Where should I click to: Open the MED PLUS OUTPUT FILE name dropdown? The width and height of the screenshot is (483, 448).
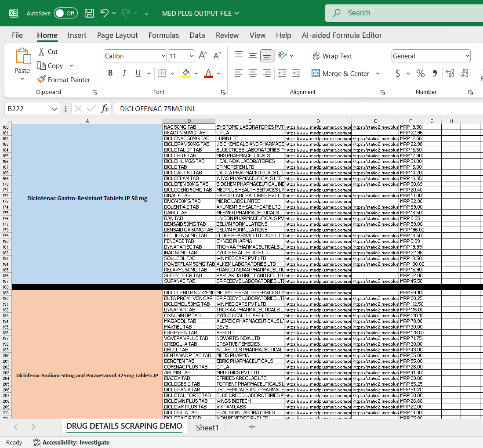pos(237,13)
